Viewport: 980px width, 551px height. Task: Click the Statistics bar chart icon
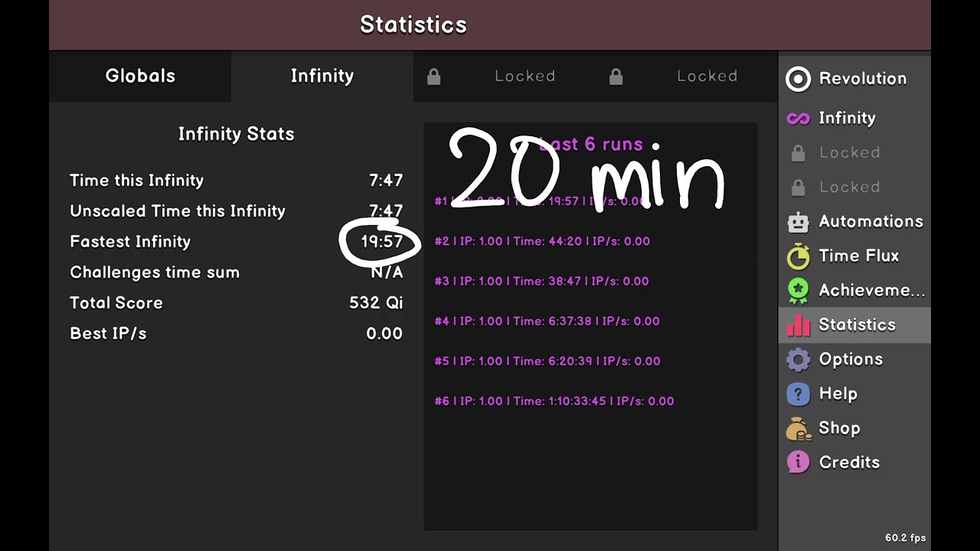(798, 325)
